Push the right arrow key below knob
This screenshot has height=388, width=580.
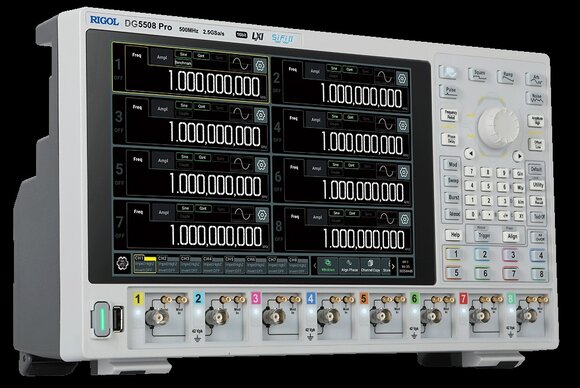(519, 156)
